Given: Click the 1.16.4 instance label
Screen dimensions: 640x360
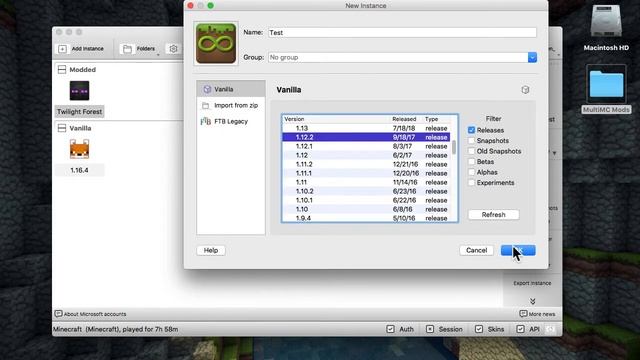Looking at the screenshot, I should click(x=79, y=170).
